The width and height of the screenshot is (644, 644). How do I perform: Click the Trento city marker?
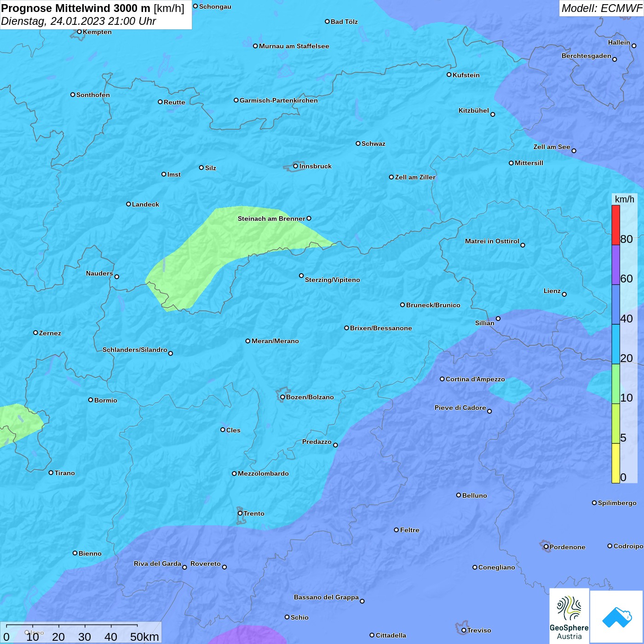(x=240, y=513)
